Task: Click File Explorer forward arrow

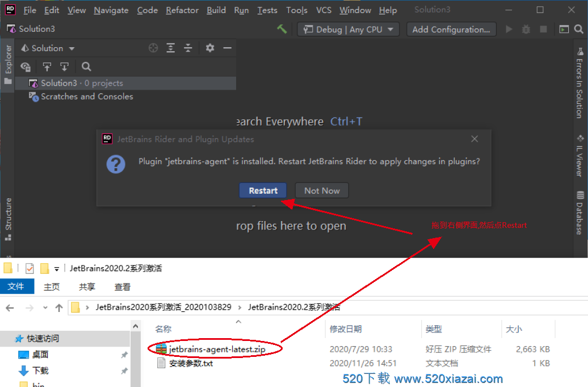Action: (x=30, y=308)
